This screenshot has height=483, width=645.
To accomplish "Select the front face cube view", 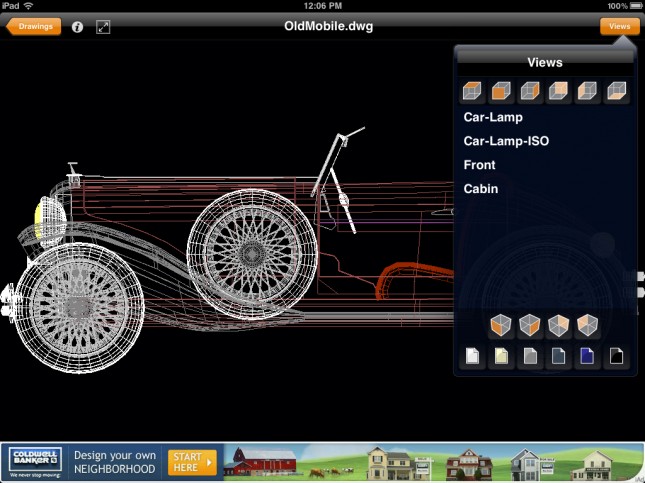I will coord(501,92).
